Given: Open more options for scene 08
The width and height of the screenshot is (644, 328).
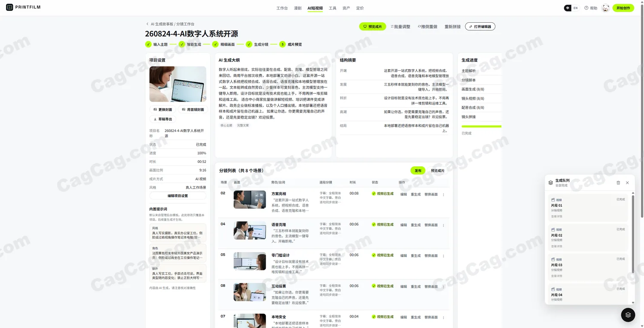Looking at the screenshot, I should (x=444, y=287).
